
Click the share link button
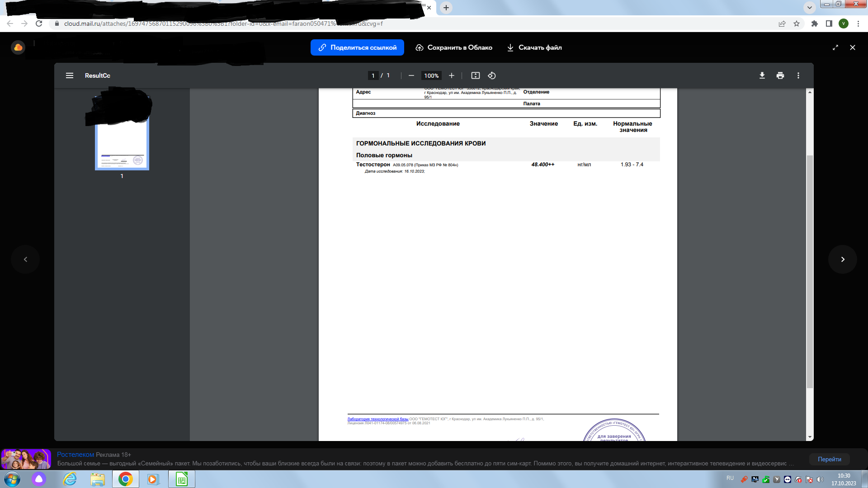(x=357, y=47)
